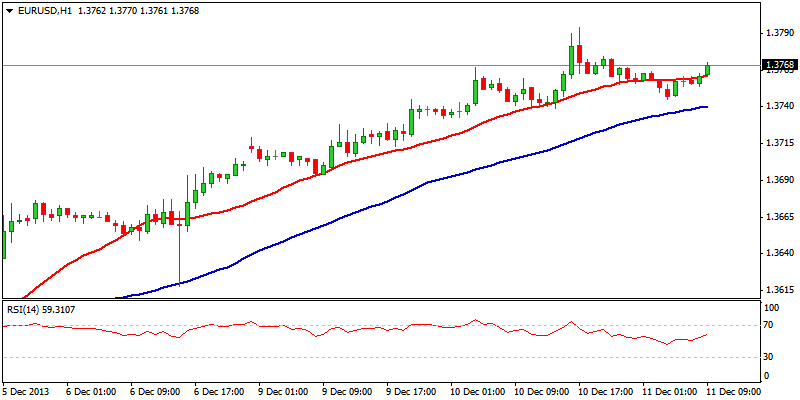Viewport: 800px width, 400px height.
Task: Click the long red wick candle on 6 Dec
Action: pos(180,248)
